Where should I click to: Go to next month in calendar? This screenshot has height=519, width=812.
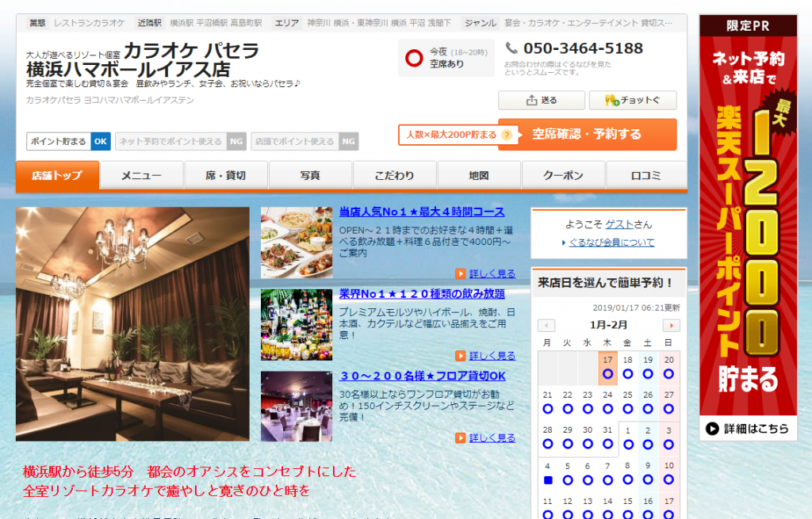(x=671, y=326)
